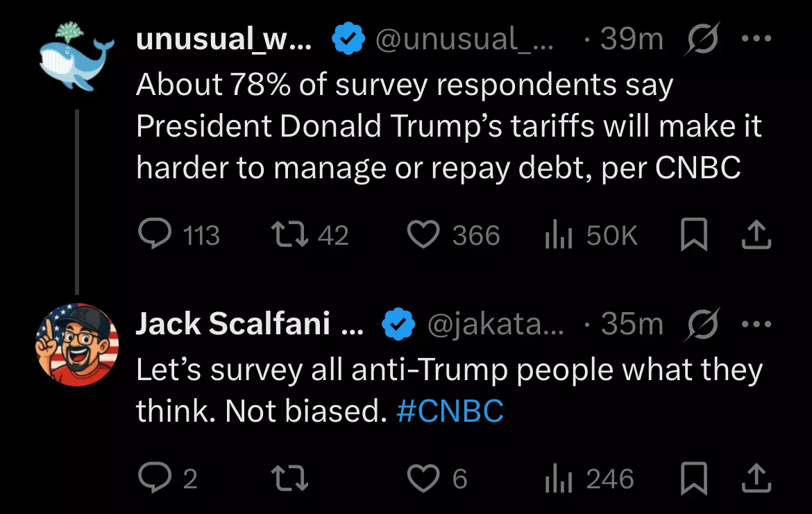Open Grok icon on Jack Scalfani's reply
Screen dimensions: 812x514
[702, 324]
